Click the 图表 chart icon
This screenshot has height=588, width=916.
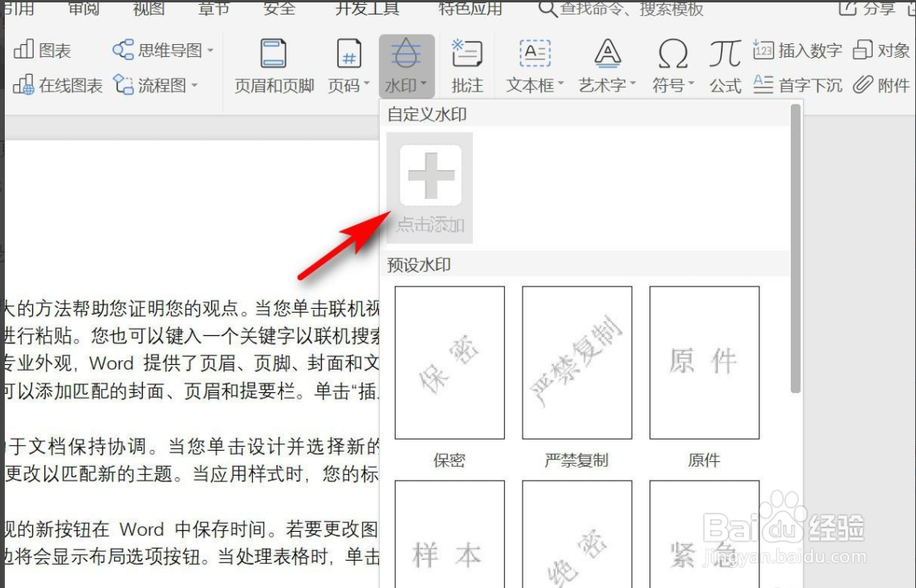coord(24,51)
